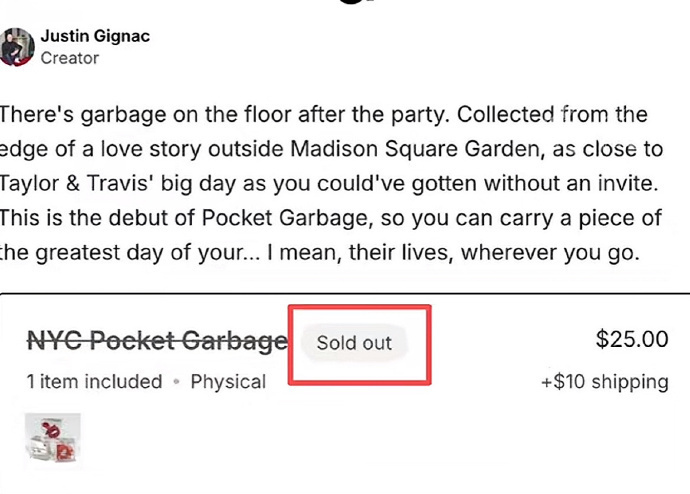This screenshot has width=690, height=494.
Task: Open the NYC Pocket Garbage product thumbnail
Action: [x=53, y=440]
